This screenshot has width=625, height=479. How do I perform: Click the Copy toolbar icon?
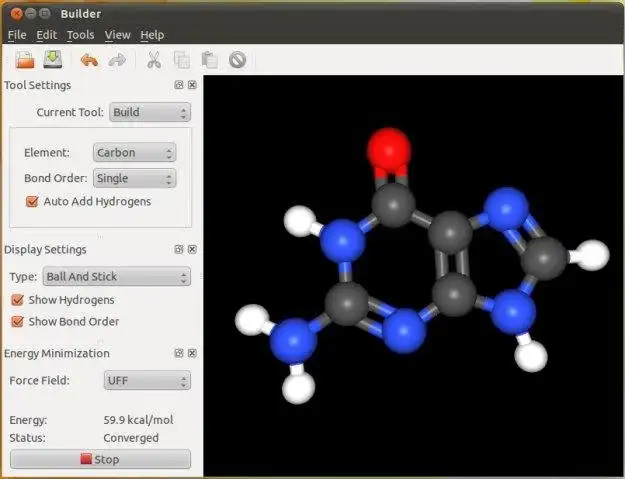(182, 60)
